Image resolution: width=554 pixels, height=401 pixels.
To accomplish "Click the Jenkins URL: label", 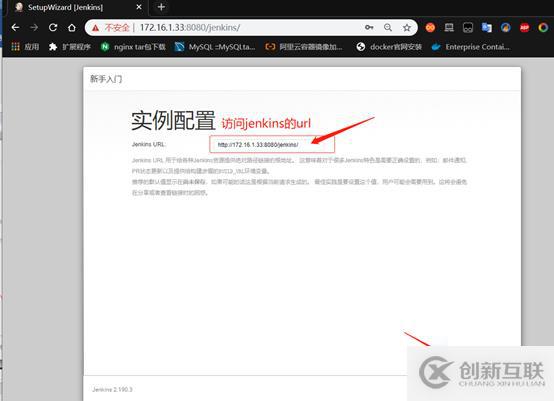I will (x=148, y=145).
